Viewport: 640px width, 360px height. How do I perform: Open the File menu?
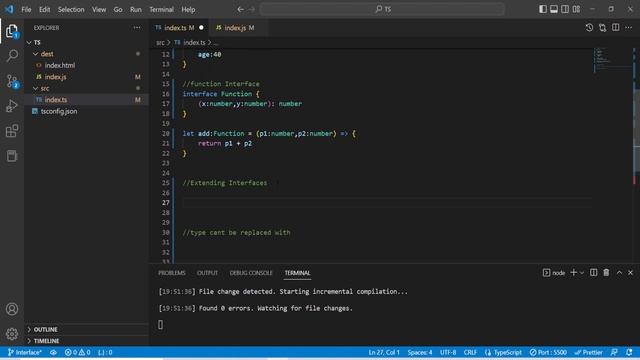(x=26, y=9)
